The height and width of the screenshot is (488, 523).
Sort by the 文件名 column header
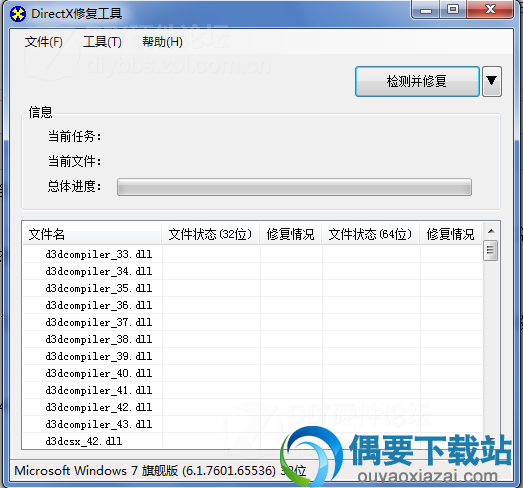click(92, 234)
